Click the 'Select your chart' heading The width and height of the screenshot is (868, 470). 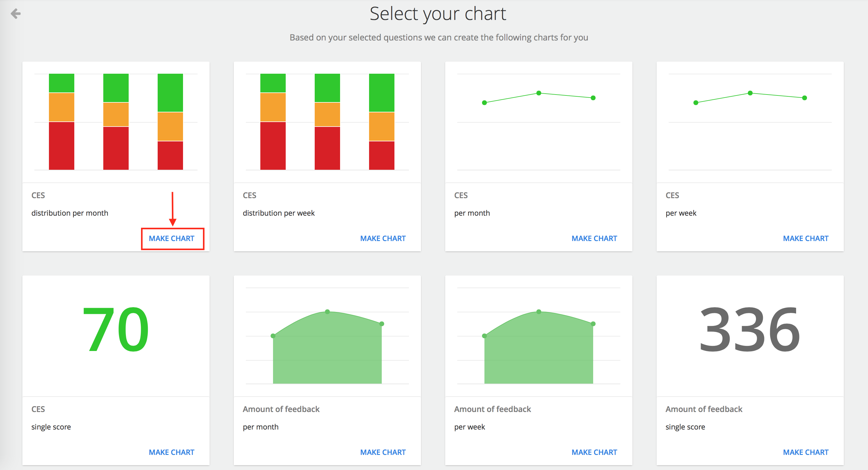click(438, 14)
